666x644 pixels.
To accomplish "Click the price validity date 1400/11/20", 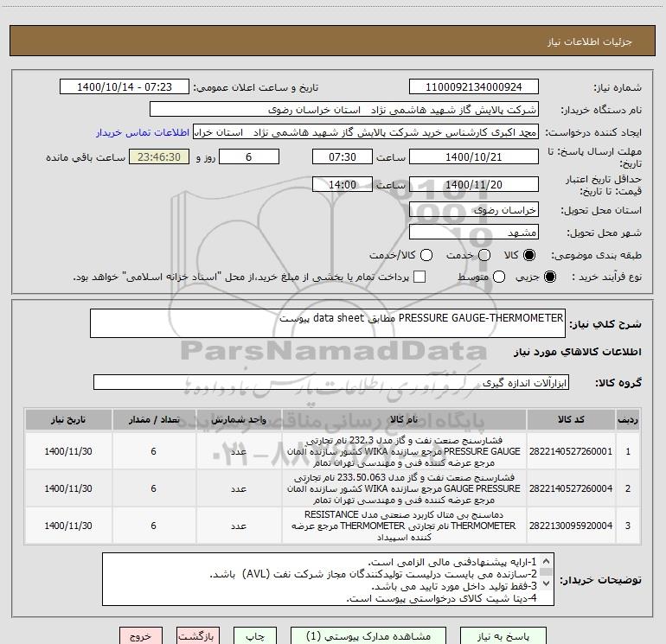I will [474, 184].
